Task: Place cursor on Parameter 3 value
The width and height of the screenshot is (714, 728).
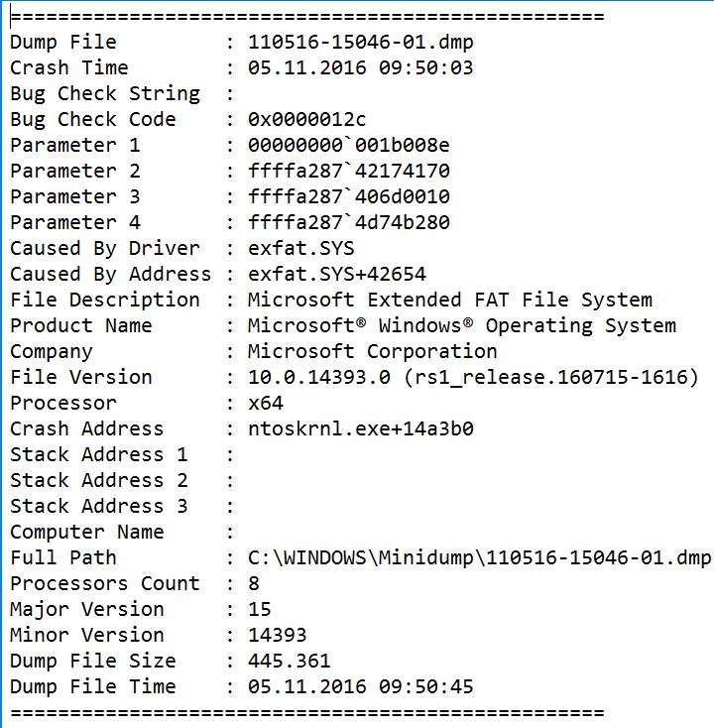Action: [x=348, y=197]
